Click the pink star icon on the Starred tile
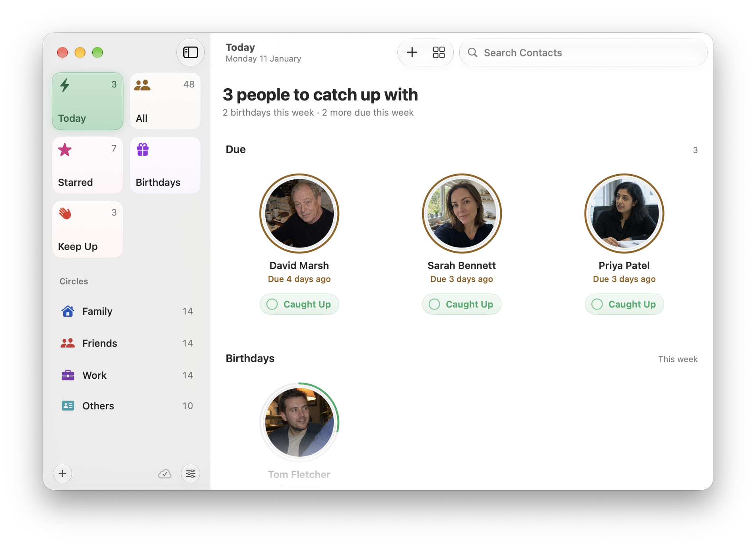The image size is (756, 557). [65, 150]
